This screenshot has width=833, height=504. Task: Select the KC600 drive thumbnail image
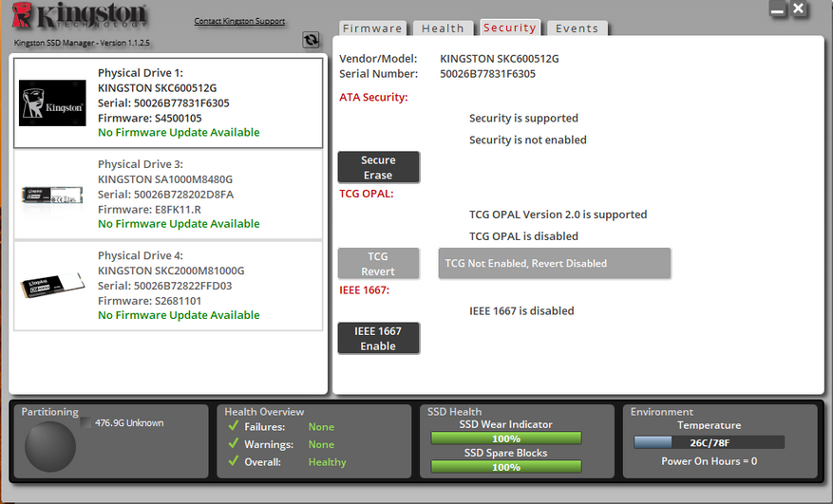52,103
